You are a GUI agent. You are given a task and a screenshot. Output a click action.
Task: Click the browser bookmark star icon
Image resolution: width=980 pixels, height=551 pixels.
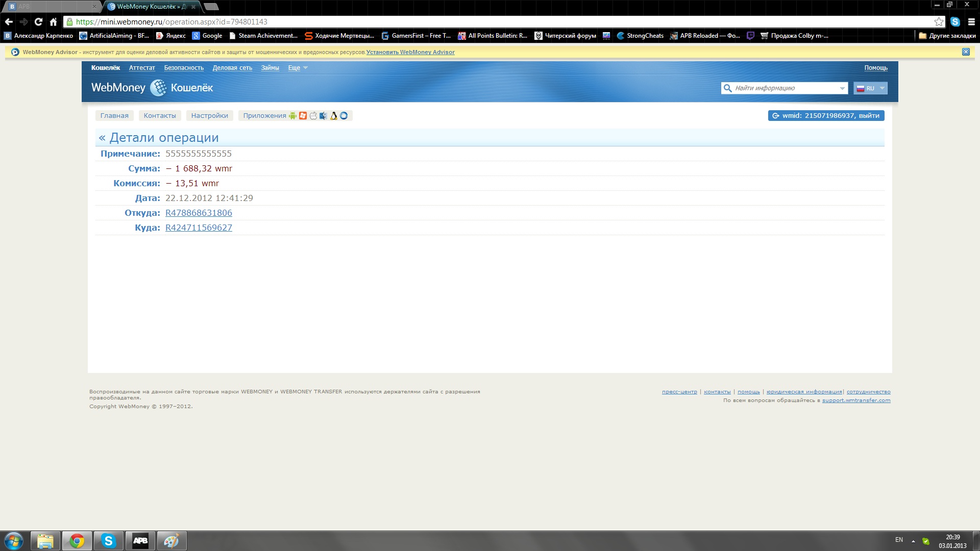tap(939, 22)
